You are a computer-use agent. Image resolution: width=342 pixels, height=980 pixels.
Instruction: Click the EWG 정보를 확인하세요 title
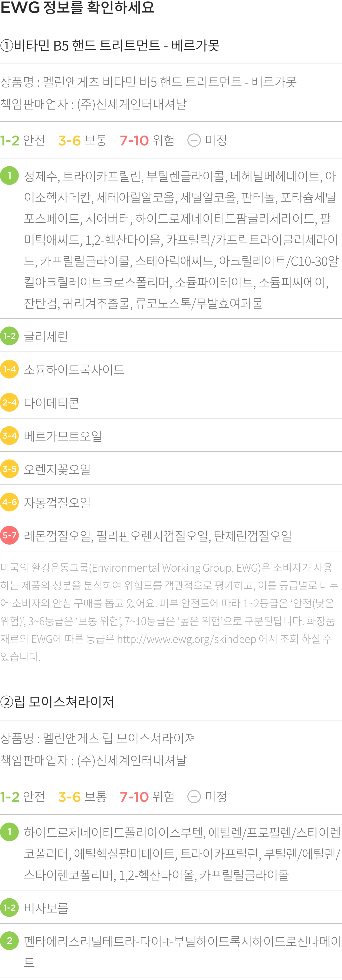(78, 8)
